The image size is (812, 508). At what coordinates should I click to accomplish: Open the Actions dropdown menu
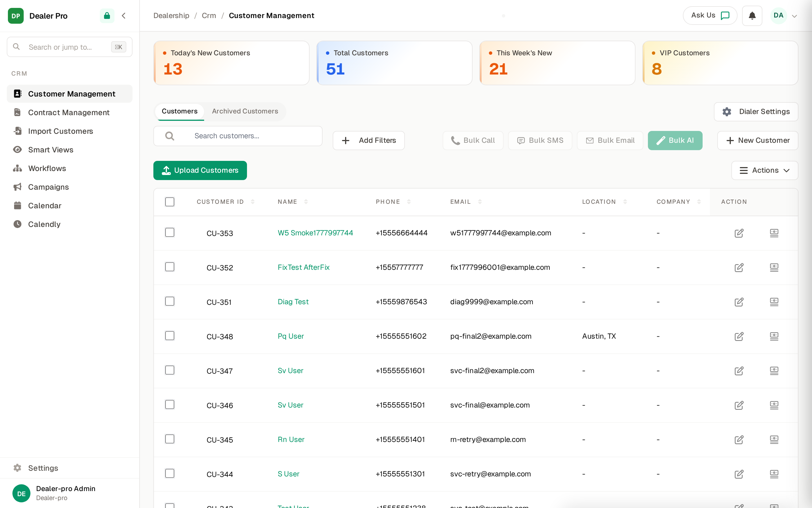(x=764, y=170)
